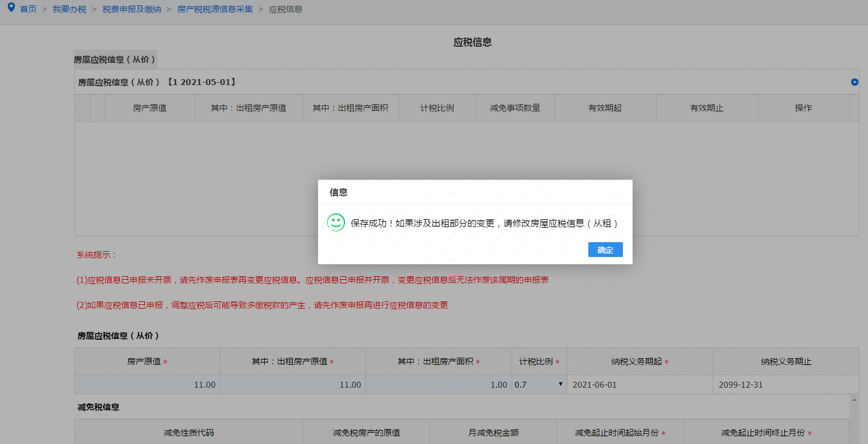This screenshot has width=868, height=444.
Task: Go to 首页 via breadcrumb
Action: tap(28, 10)
